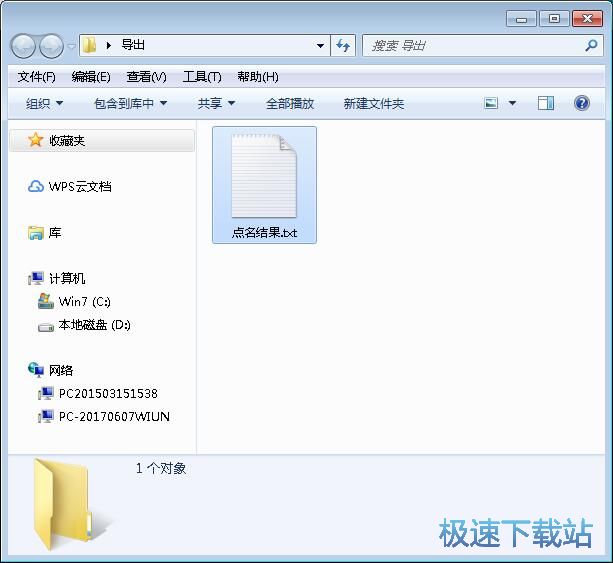Select network computer PC201503151538
The height and width of the screenshot is (563, 613).
(108, 393)
